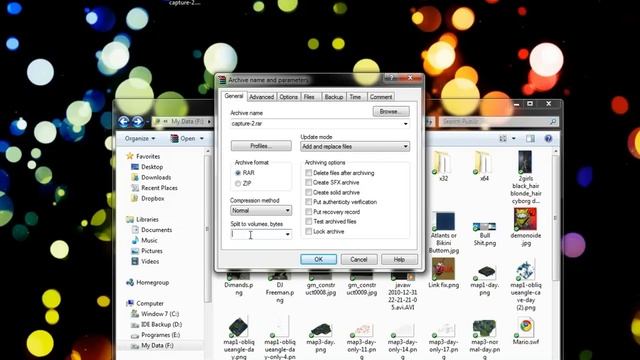Select the Bull Shit.png file icon
The image size is (640, 360).
[x=484, y=226]
